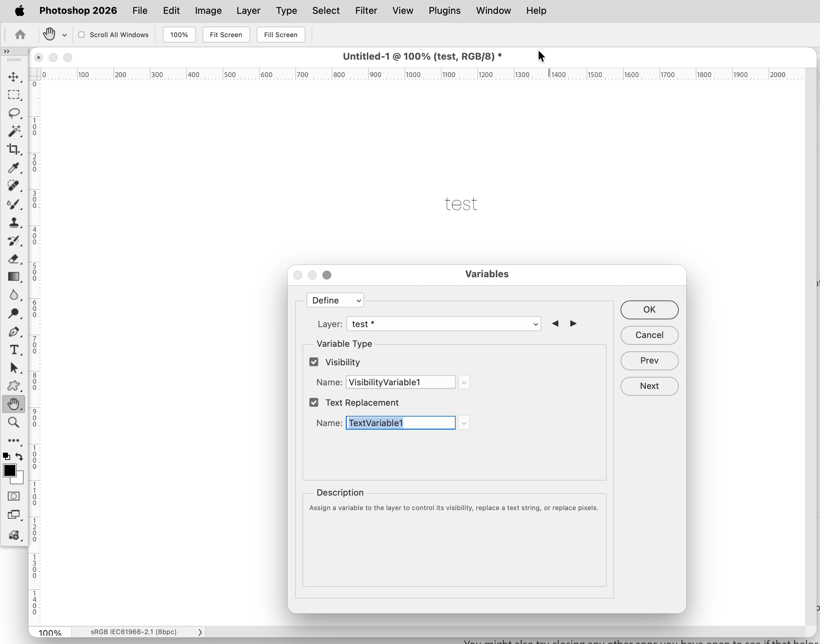820x644 pixels.
Task: Toggle Scroll All Windows checkbox
Action: 82,35
